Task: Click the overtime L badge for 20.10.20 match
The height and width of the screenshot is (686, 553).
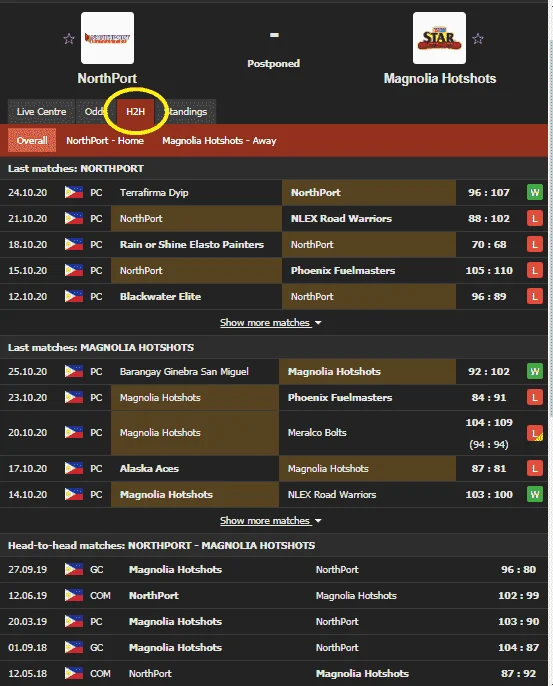Action: tap(535, 433)
